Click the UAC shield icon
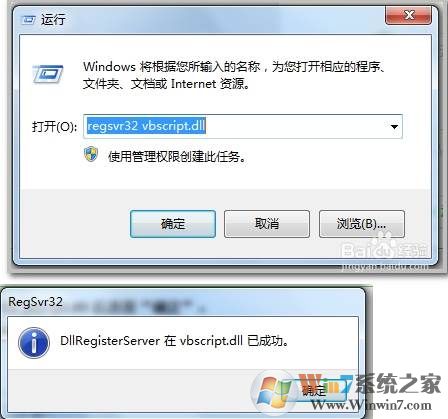Viewport: 448px width, 419px height. click(x=91, y=154)
